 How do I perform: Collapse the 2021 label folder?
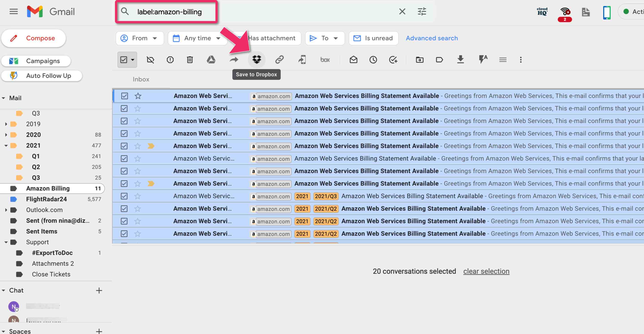[x=6, y=145]
